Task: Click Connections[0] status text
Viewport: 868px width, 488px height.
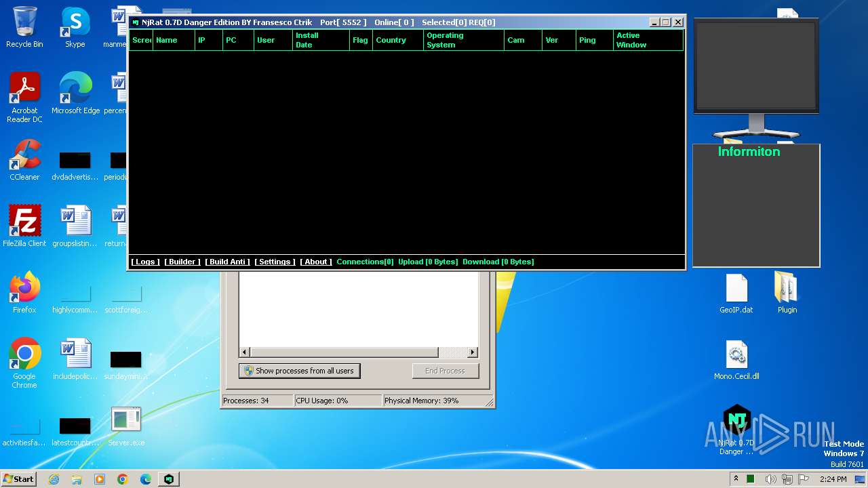Action: 365,262
